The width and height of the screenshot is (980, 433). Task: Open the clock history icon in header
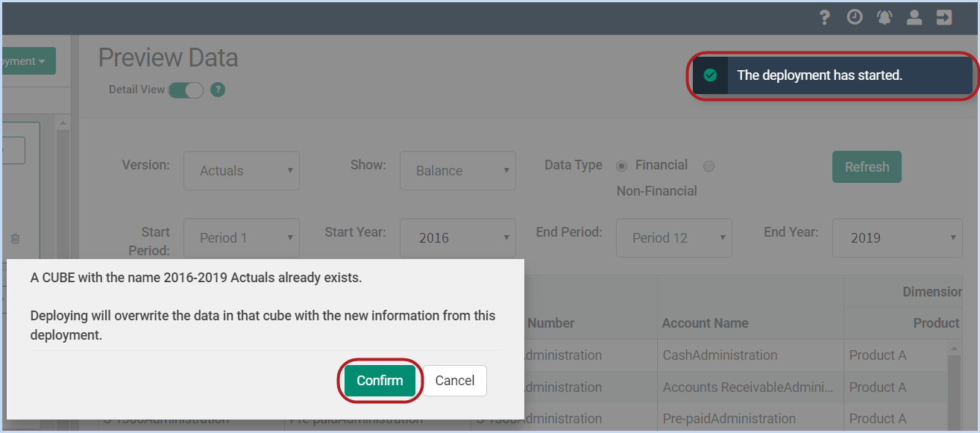pos(855,17)
